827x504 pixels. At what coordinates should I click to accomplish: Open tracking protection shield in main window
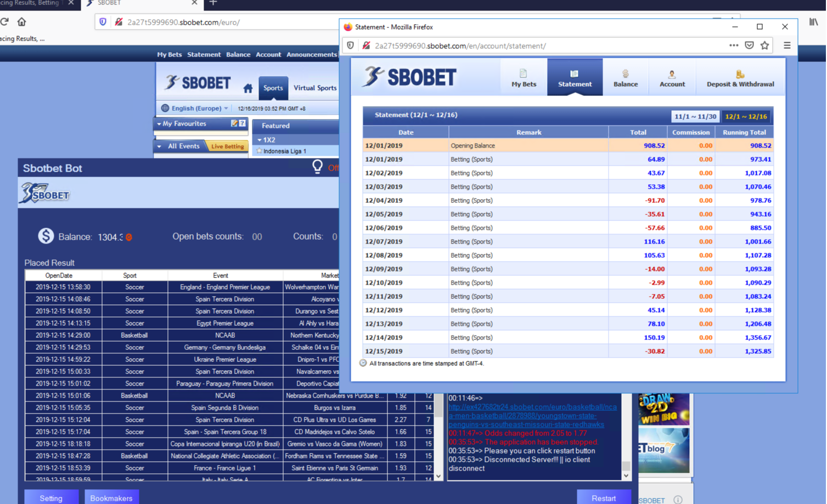(103, 22)
